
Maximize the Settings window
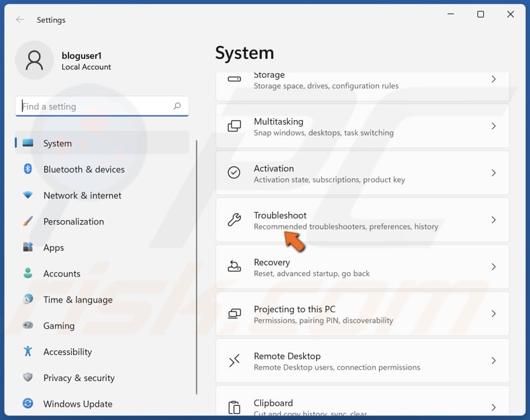pos(480,14)
